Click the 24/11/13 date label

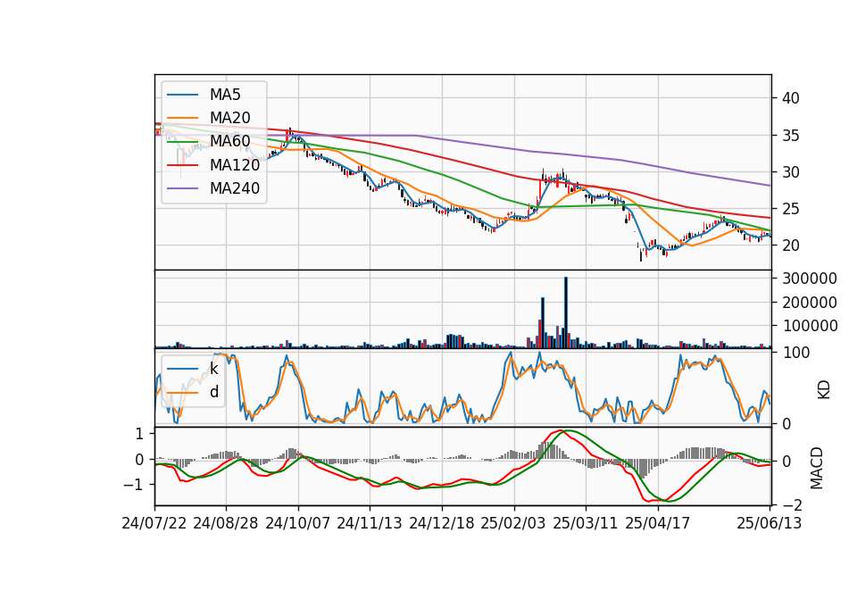pos(370,523)
